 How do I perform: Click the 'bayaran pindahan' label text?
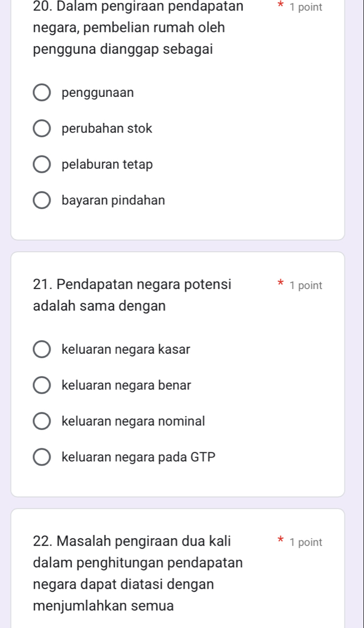coord(113,201)
